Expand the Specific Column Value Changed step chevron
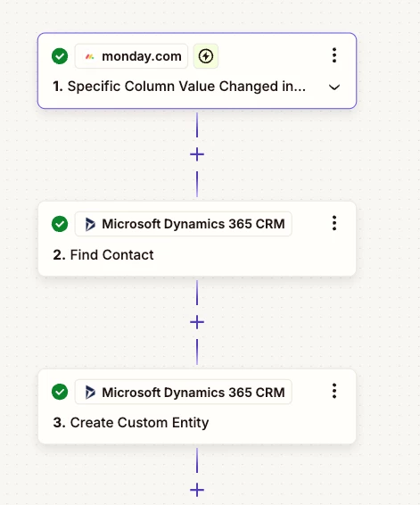The height and width of the screenshot is (505, 420). pos(334,87)
